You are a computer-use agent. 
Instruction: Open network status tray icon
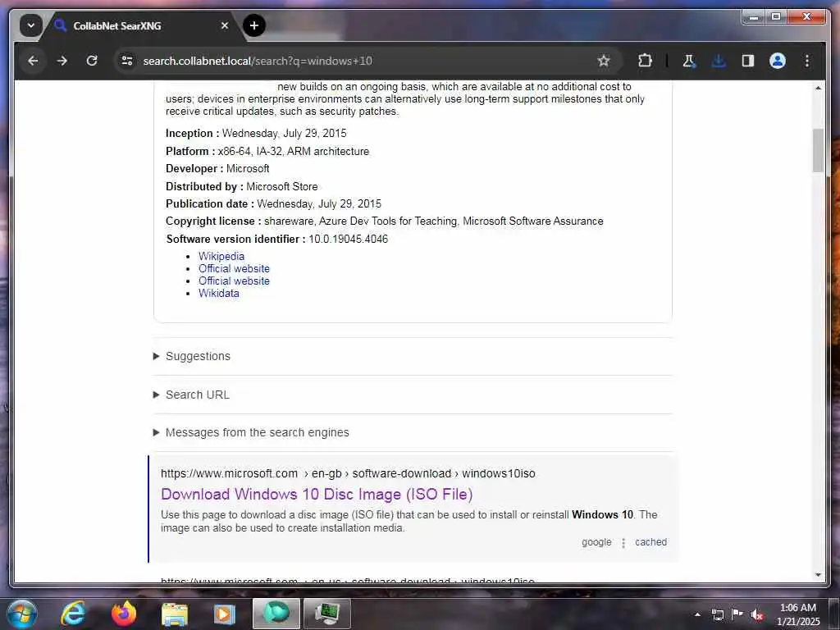coord(717,614)
